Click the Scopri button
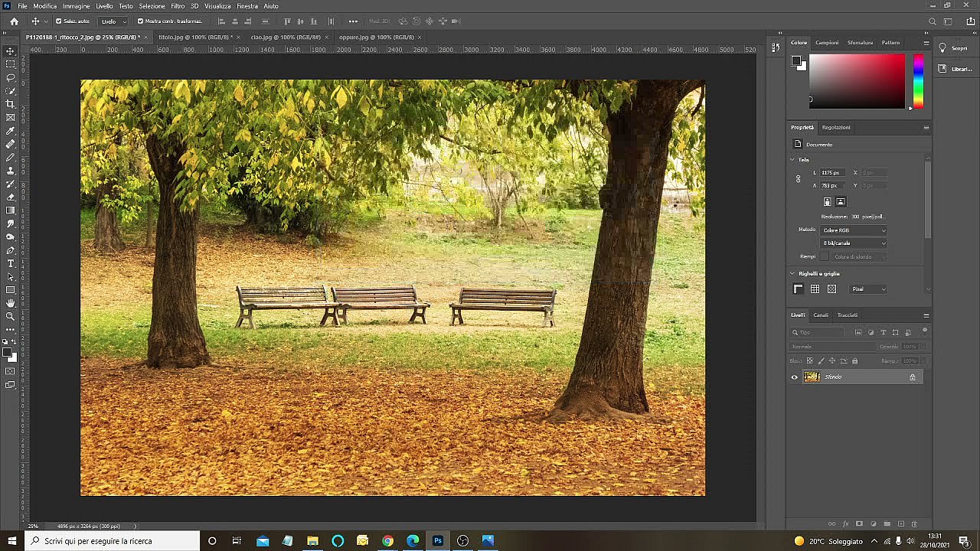The width and height of the screenshot is (980, 551). 953,48
